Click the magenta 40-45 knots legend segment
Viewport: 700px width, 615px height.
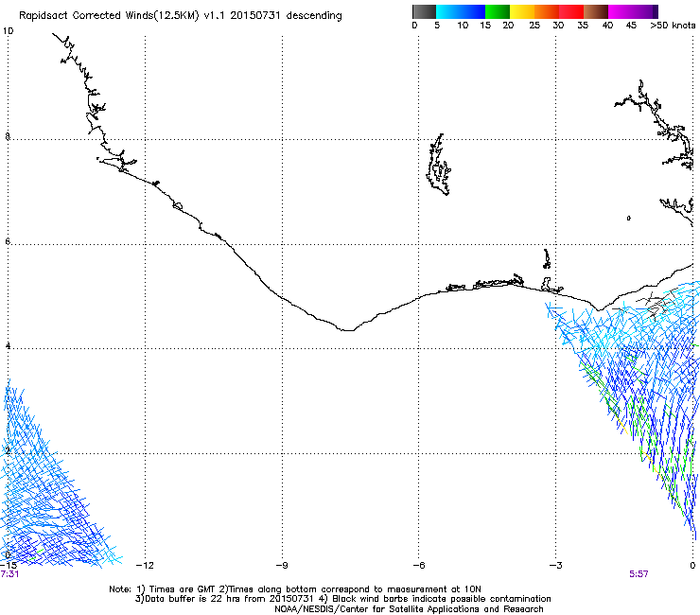click(x=621, y=11)
